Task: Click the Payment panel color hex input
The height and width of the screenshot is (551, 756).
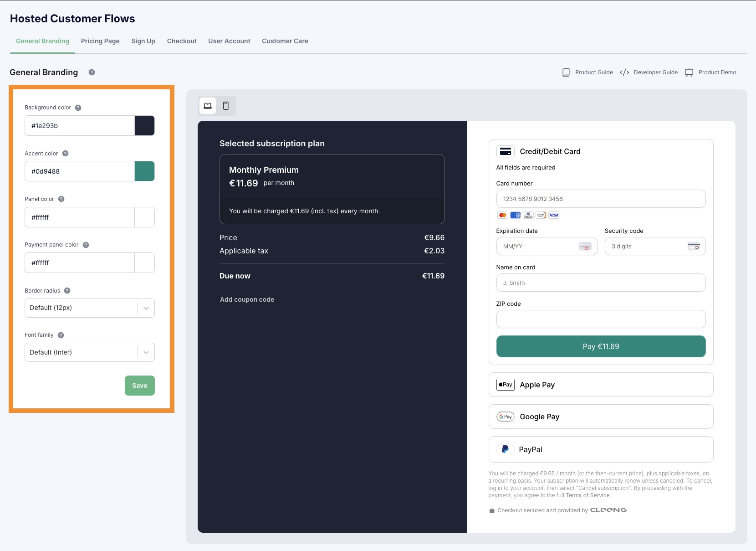Action: point(80,263)
